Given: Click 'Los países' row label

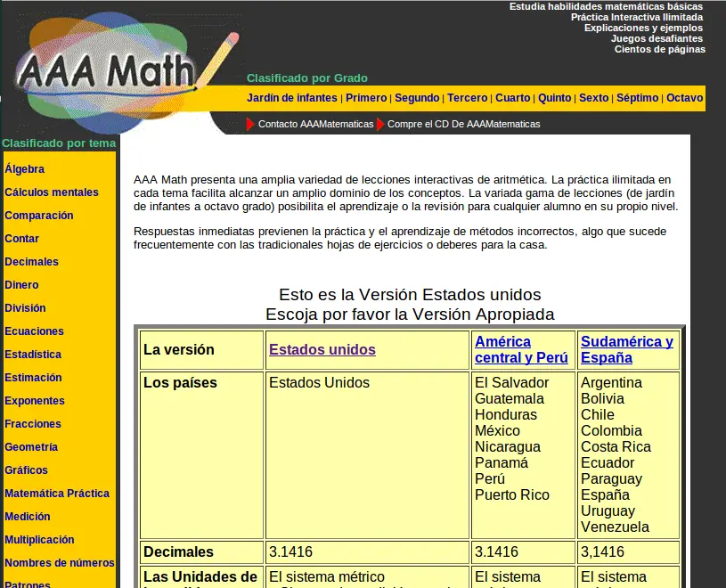Looking at the screenshot, I should pyautogui.click(x=180, y=383).
